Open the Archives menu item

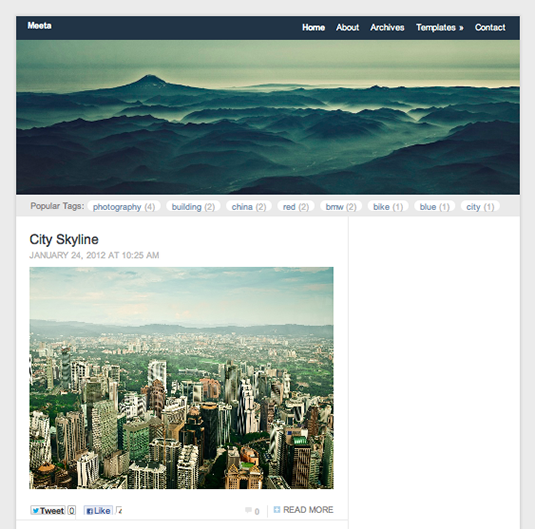pyautogui.click(x=387, y=28)
